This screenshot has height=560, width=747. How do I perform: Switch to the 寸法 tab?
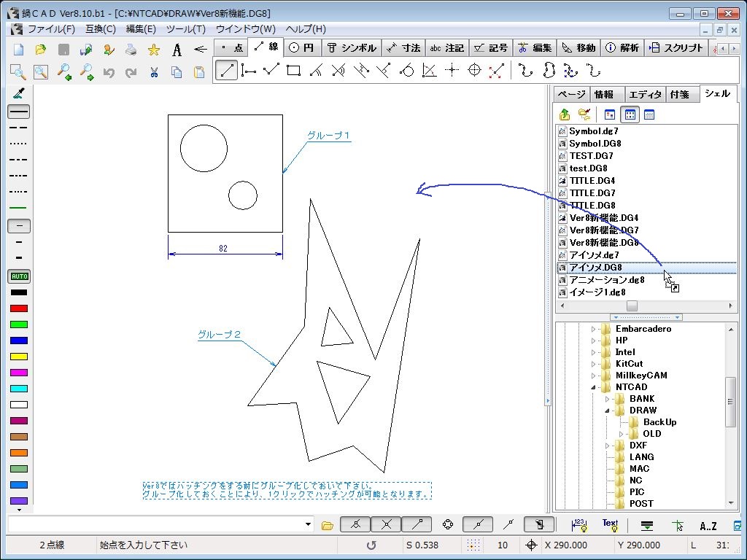[x=403, y=47]
